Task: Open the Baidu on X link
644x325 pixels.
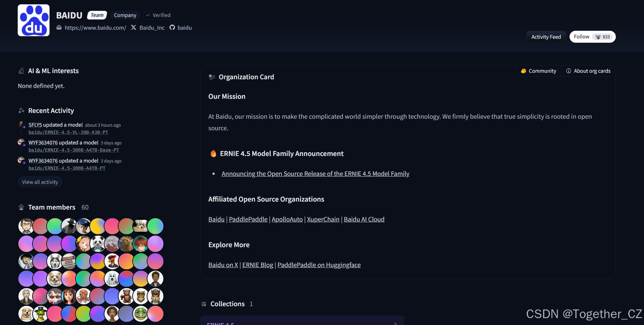Action: pos(223,265)
